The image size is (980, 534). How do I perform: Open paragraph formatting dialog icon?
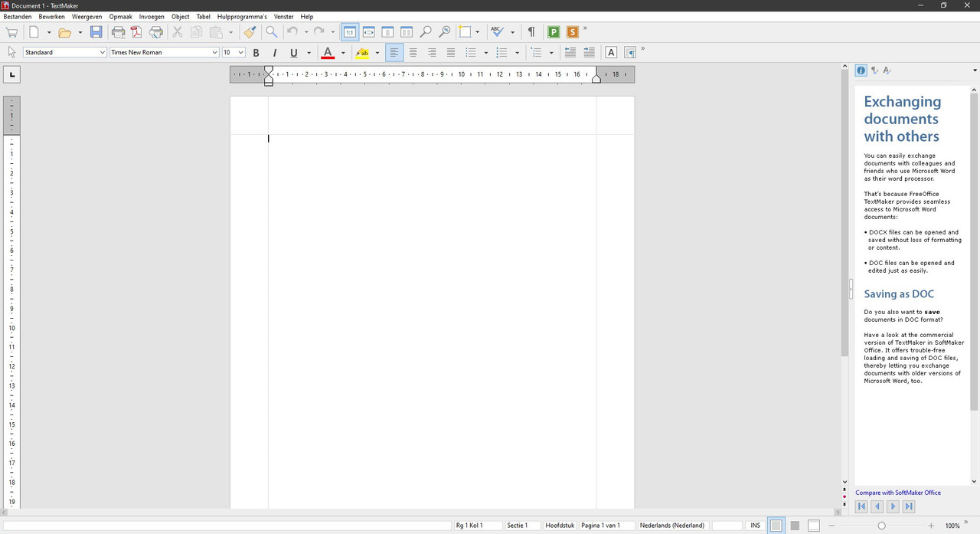[x=630, y=53]
